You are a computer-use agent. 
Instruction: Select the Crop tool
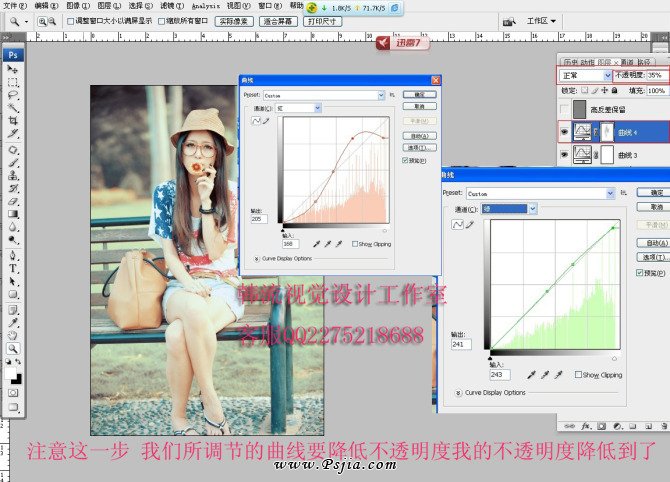click(x=13, y=120)
